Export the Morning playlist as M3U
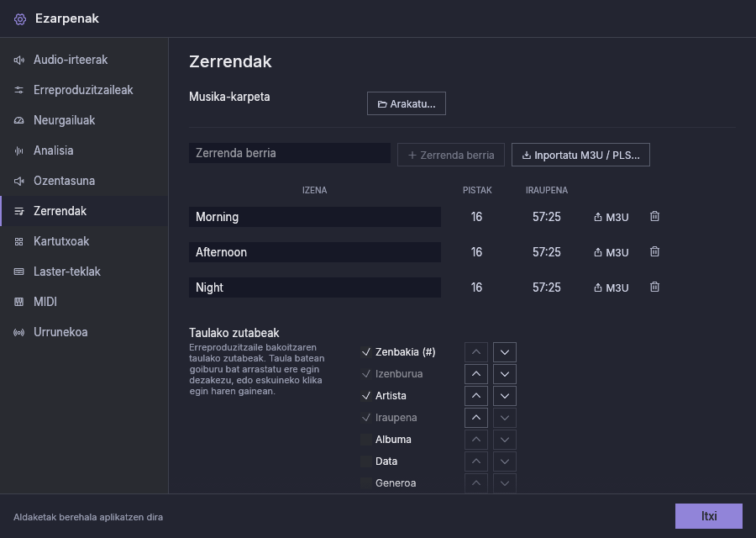This screenshot has height=538, width=756. point(611,217)
